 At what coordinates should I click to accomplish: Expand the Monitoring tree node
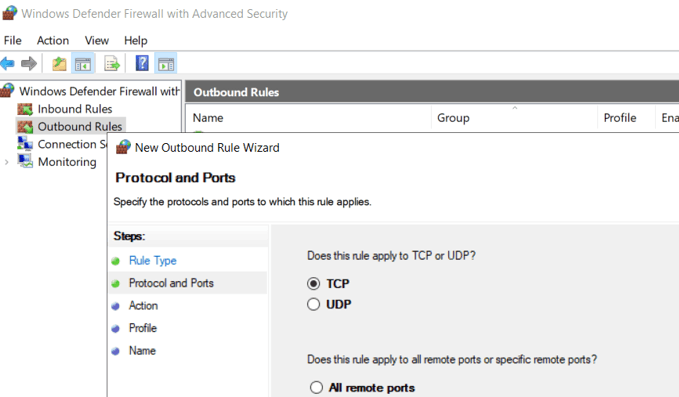pos(6,162)
